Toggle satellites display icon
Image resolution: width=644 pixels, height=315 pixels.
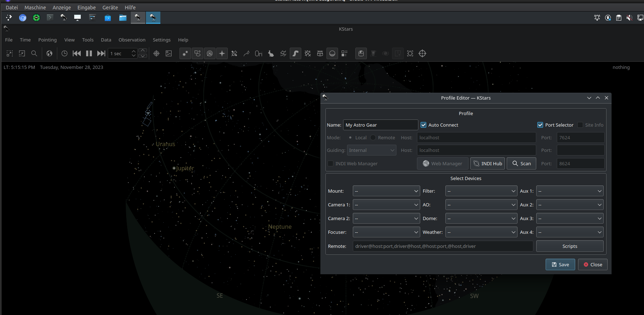(234, 53)
